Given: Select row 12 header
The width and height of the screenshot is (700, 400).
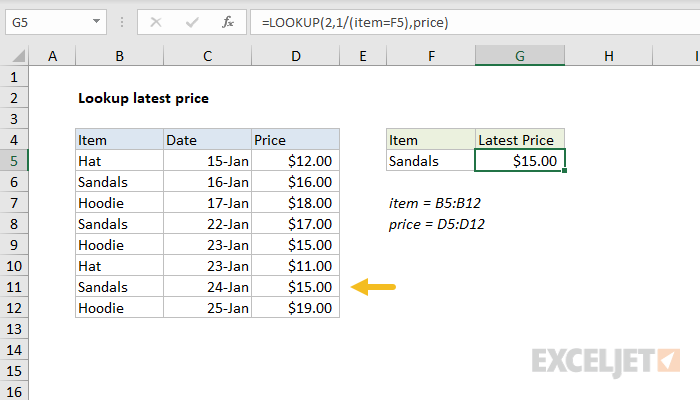Looking at the screenshot, I should coord(14,308).
